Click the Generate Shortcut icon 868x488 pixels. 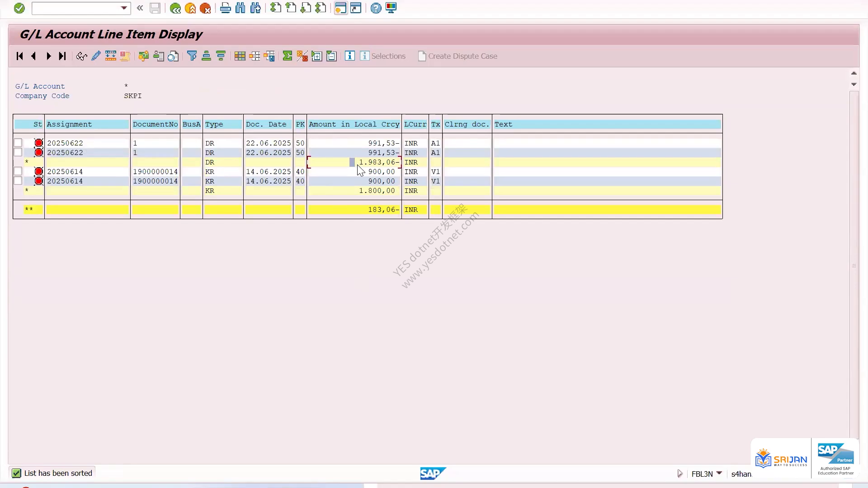pyautogui.click(x=356, y=8)
